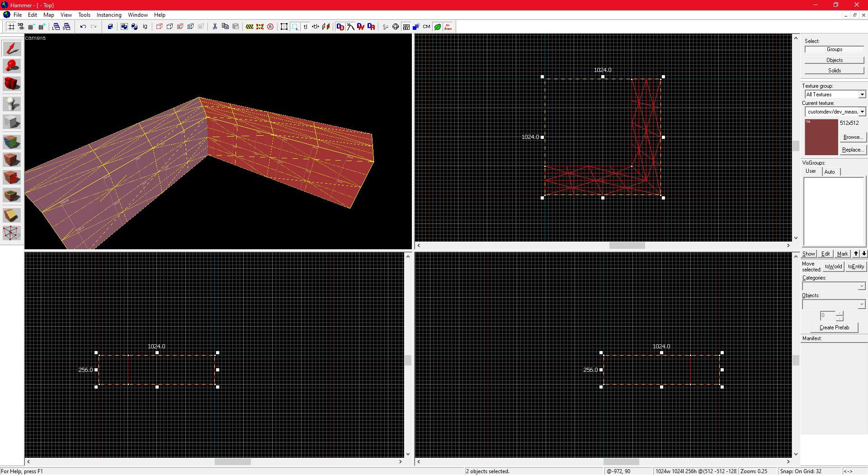Open the Clipping tool
This screenshot has height=475, width=868.
(12, 215)
